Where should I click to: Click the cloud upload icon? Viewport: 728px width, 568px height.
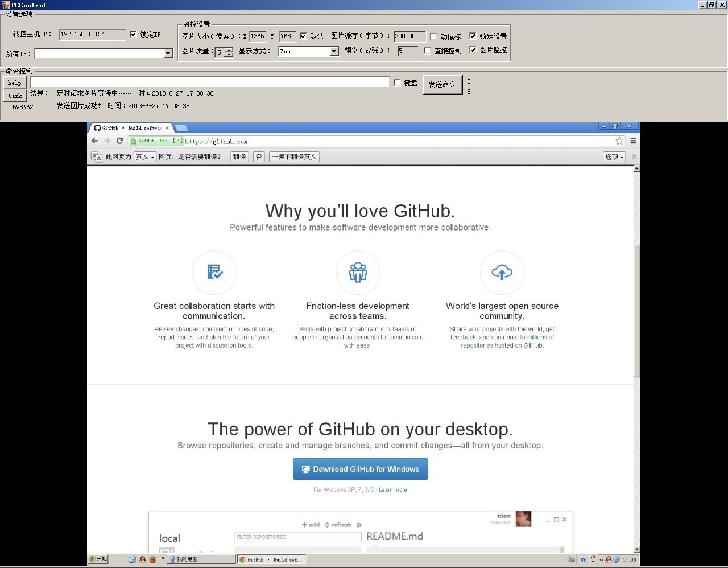502,272
